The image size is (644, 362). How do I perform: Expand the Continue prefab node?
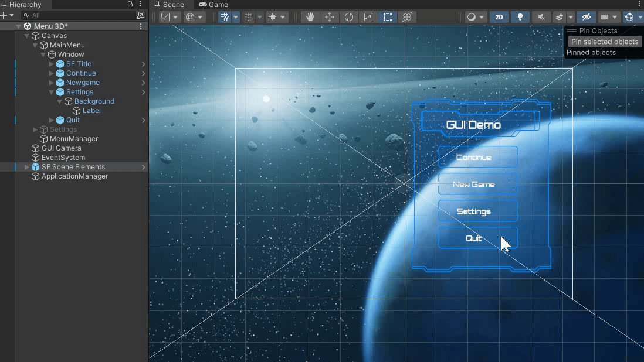tap(52, 73)
